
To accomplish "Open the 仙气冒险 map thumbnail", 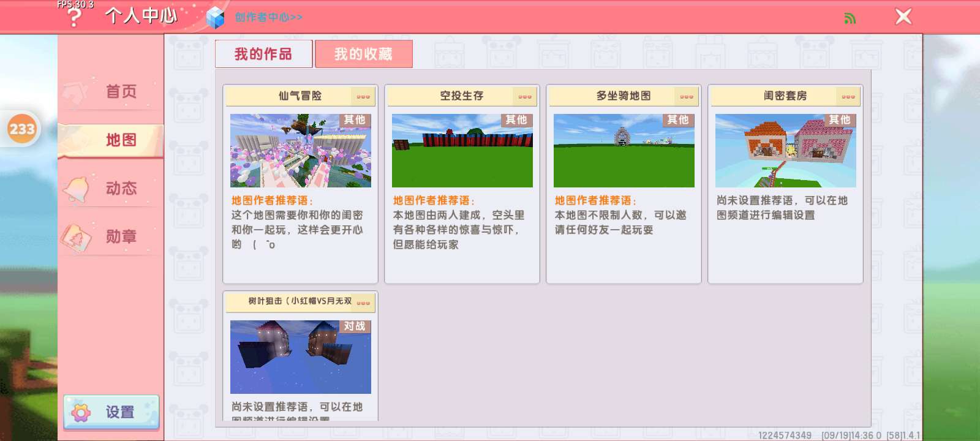I will click(300, 151).
